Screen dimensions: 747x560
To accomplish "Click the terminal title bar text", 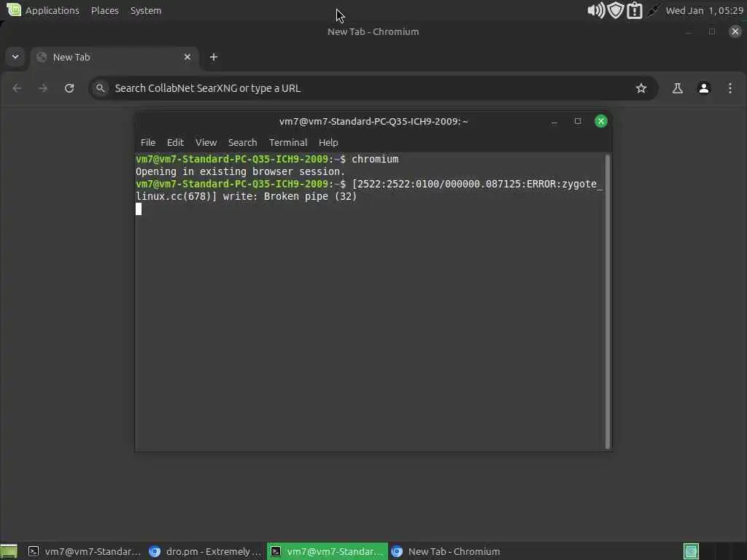I will [373, 122].
